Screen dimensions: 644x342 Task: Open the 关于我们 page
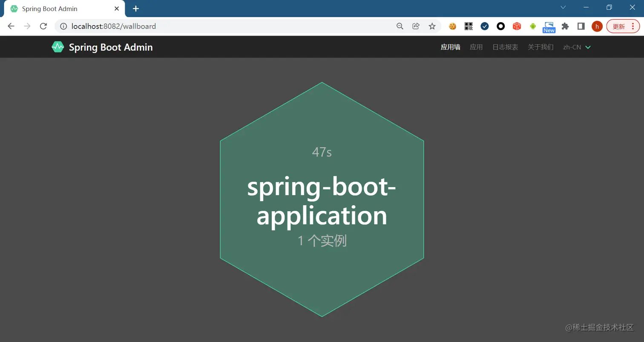tap(540, 47)
